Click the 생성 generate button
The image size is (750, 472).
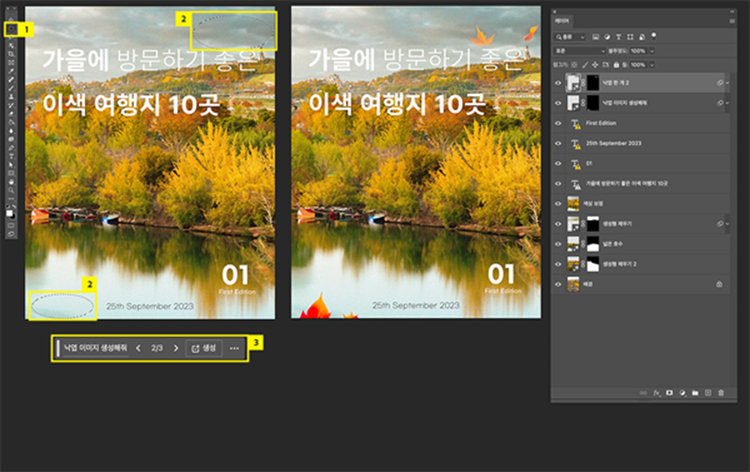204,348
